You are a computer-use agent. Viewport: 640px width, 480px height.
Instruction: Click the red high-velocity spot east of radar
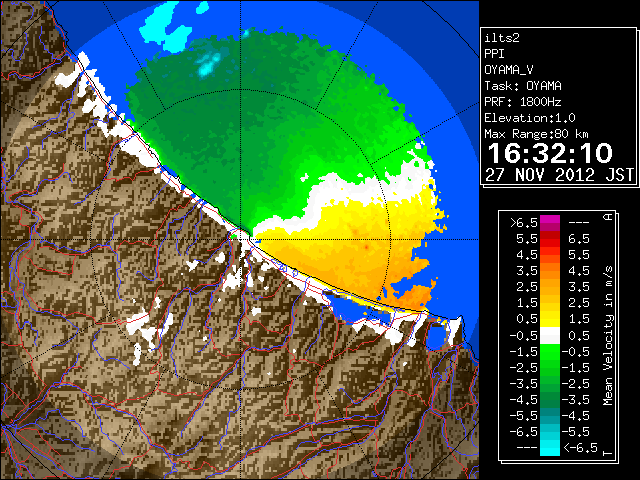(x=366, y=247)
